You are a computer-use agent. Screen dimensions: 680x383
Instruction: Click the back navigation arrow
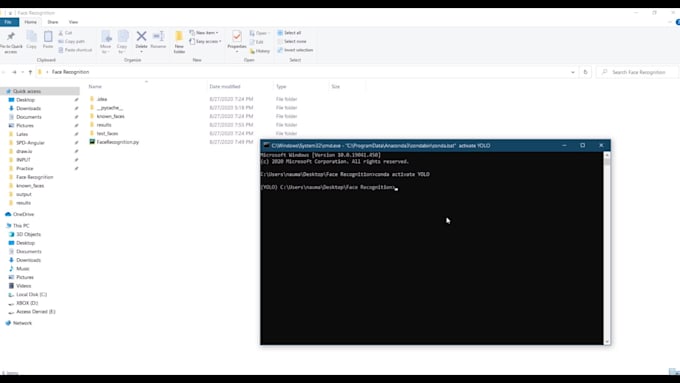click(3, 72)
